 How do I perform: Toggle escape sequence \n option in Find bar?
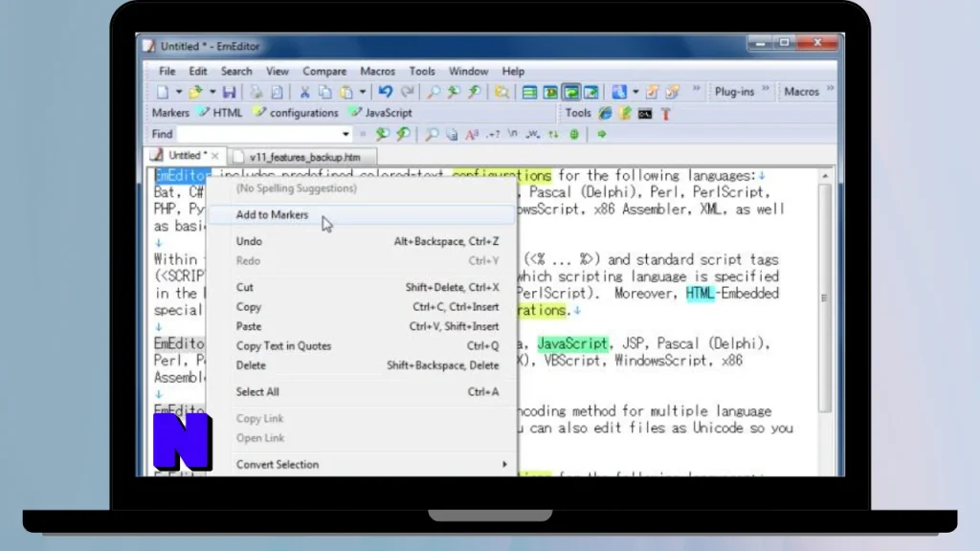(x=513, y=134)
